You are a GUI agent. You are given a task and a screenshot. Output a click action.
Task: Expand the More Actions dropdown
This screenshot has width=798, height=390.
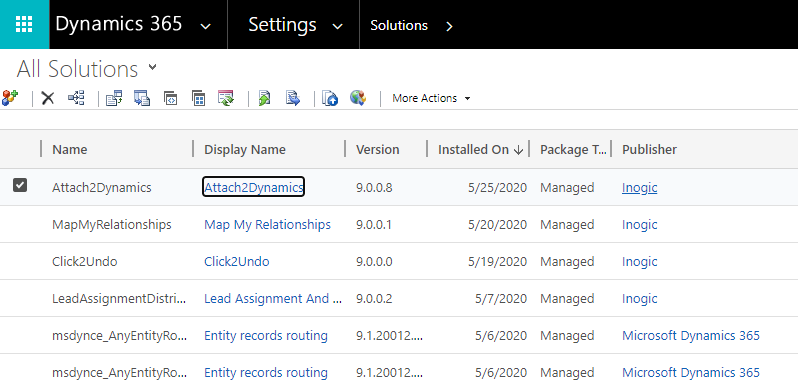[x=431, y=98]
